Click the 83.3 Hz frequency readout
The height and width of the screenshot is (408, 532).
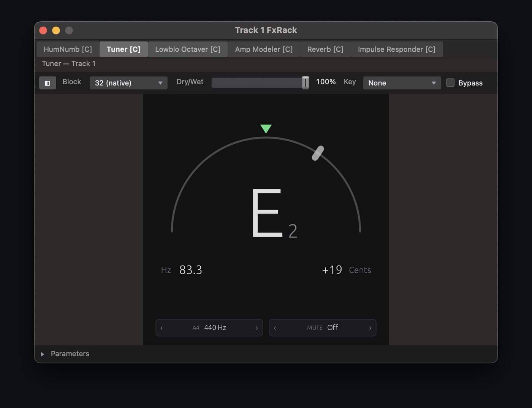(190, 270)
